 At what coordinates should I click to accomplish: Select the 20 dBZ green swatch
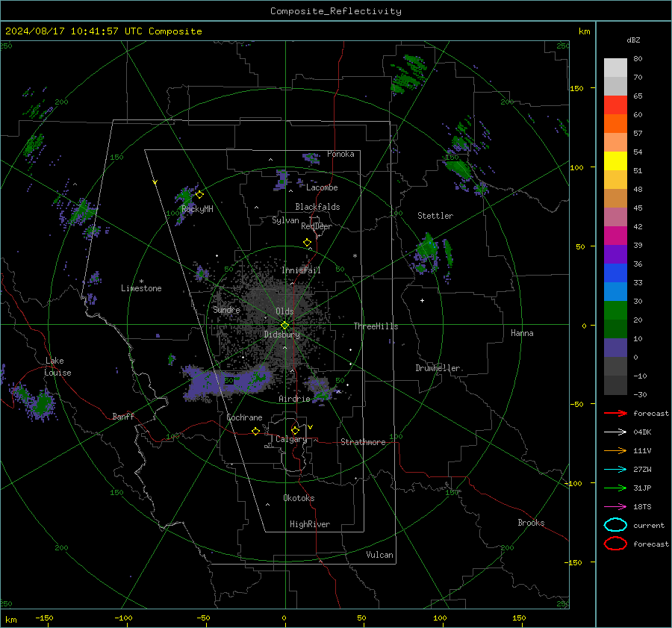(615, 310)
